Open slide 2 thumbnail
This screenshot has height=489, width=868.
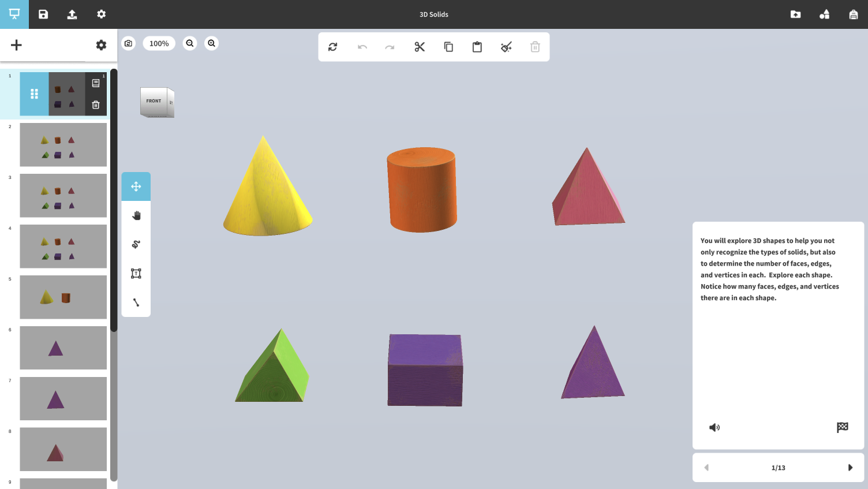click(63, 145)
